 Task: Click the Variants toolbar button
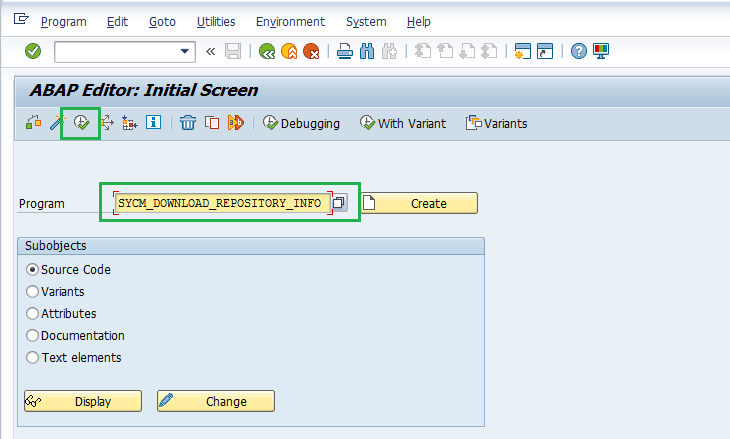tap(496, 123)
